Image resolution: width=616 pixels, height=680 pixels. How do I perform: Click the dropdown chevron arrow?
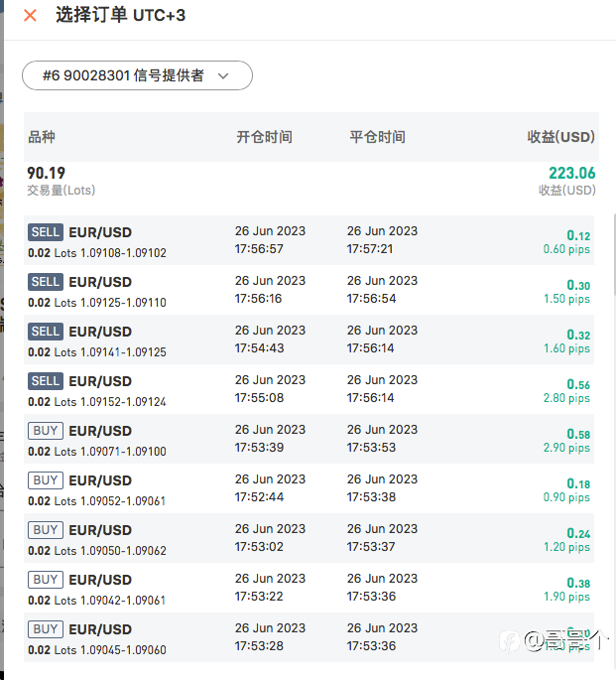point(223,75)
